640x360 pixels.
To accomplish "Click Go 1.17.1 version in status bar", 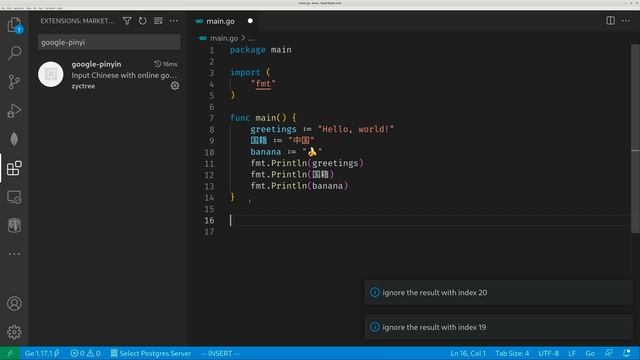I will [x=42, y=353].
